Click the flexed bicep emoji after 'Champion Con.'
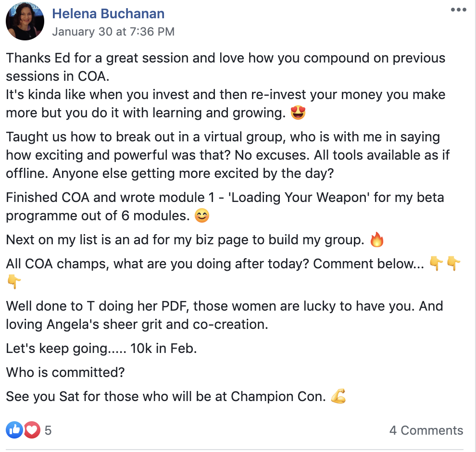Image resolution: width=476 pixels, height=452 pixels. click(338, 397)
